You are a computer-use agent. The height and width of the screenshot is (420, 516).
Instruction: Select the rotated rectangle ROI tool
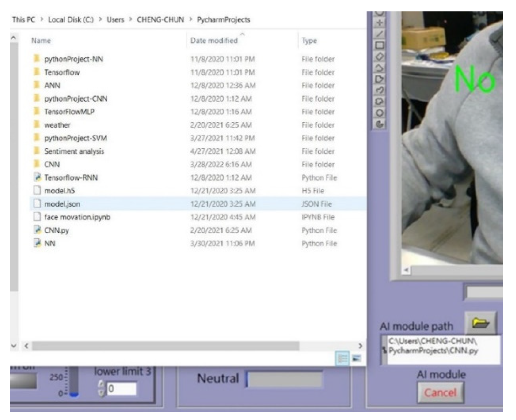(x=380, y=57)
